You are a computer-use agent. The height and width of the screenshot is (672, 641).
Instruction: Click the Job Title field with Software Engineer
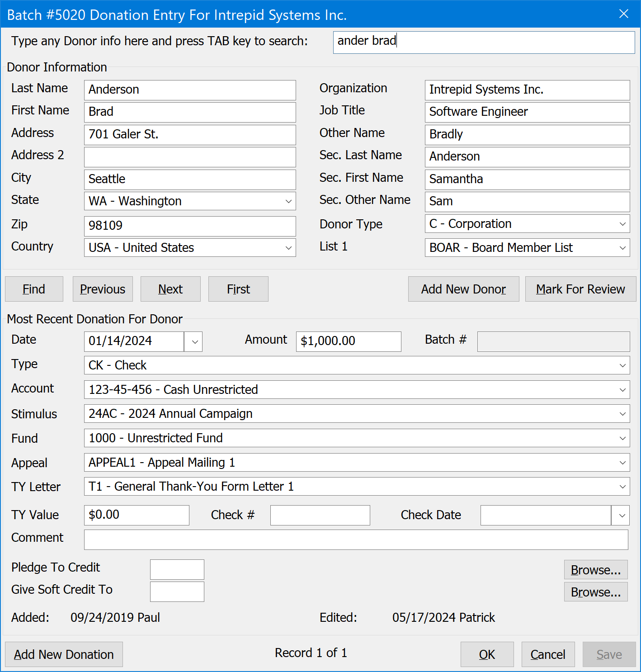click(527, 112)
